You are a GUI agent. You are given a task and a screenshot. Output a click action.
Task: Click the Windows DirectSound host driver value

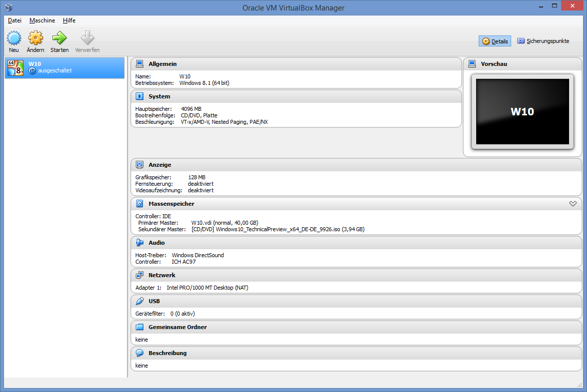[198, 255]
